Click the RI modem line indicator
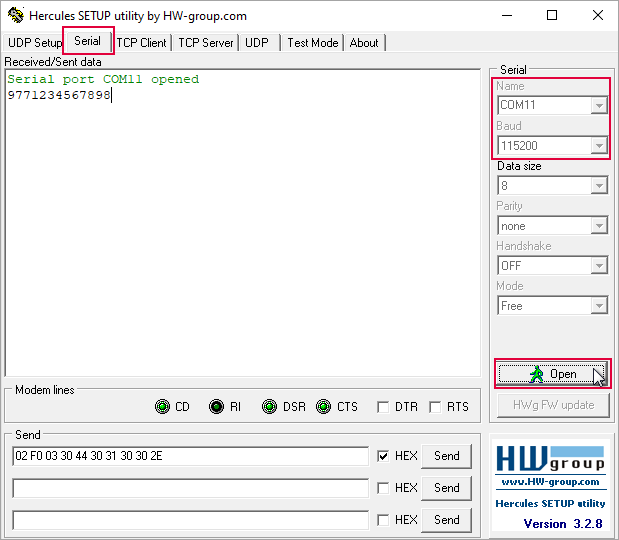The height and width of the screenshot is (540, 619). [x=216, y=407]
